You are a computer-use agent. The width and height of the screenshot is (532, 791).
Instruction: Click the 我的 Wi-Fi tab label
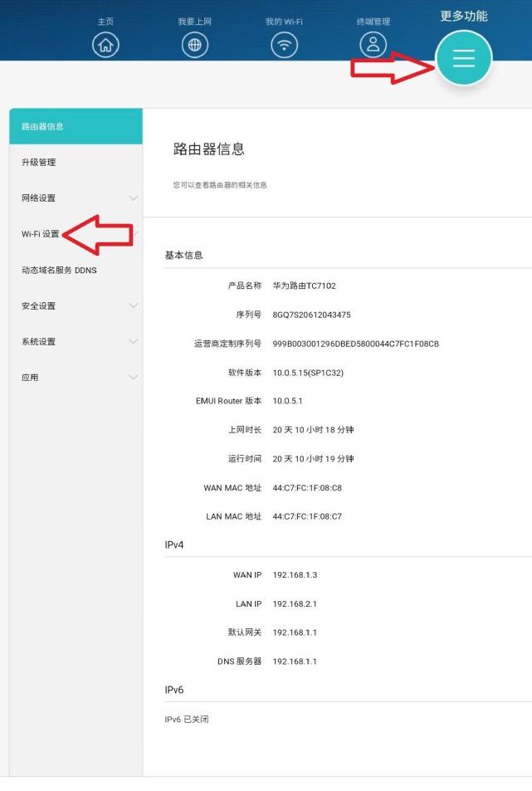point(285,22)
